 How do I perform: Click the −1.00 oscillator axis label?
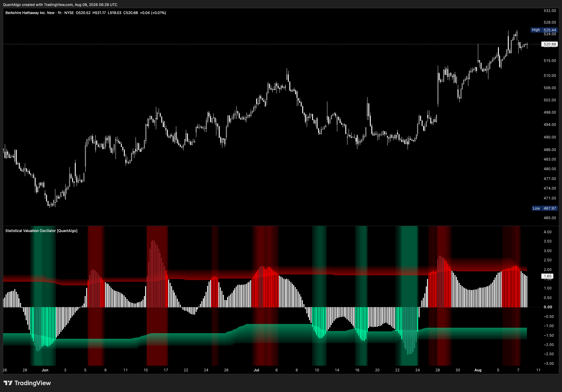[x=549, y=326]
